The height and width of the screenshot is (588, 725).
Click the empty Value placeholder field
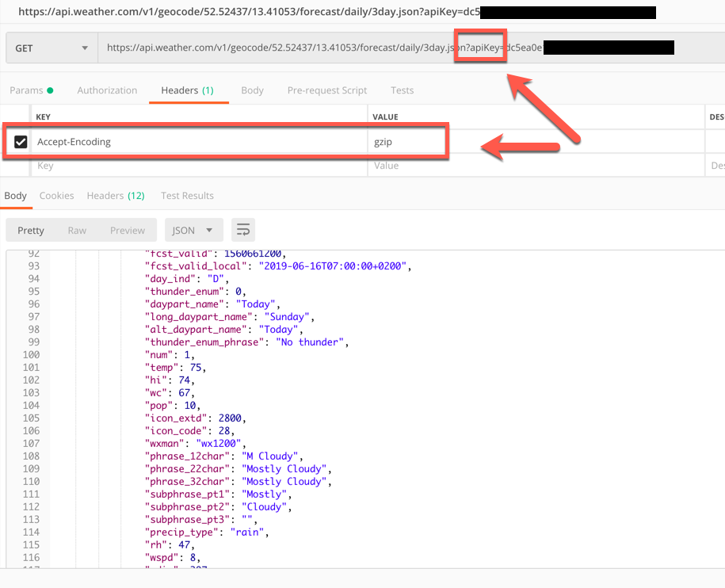pos(536,166)
